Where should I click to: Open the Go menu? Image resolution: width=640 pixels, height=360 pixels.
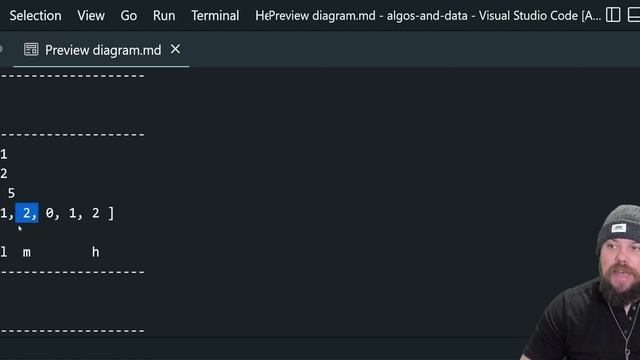[x=129, y=16]
